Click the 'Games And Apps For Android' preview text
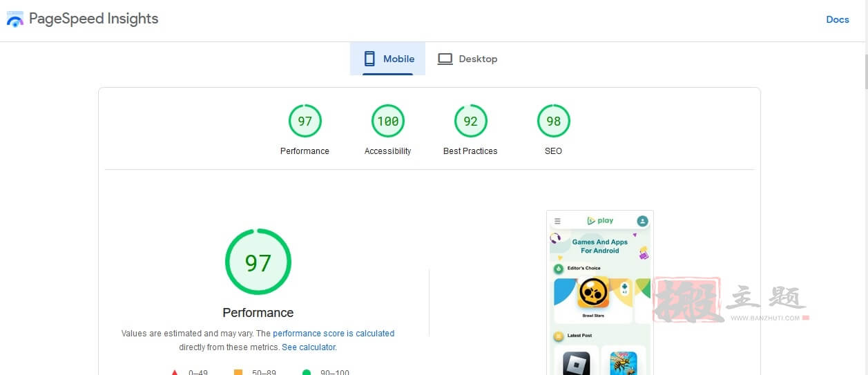 [600, 247]
